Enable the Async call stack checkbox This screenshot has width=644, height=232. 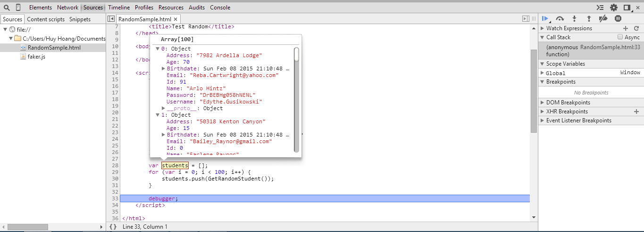click(x=620, y=37)
